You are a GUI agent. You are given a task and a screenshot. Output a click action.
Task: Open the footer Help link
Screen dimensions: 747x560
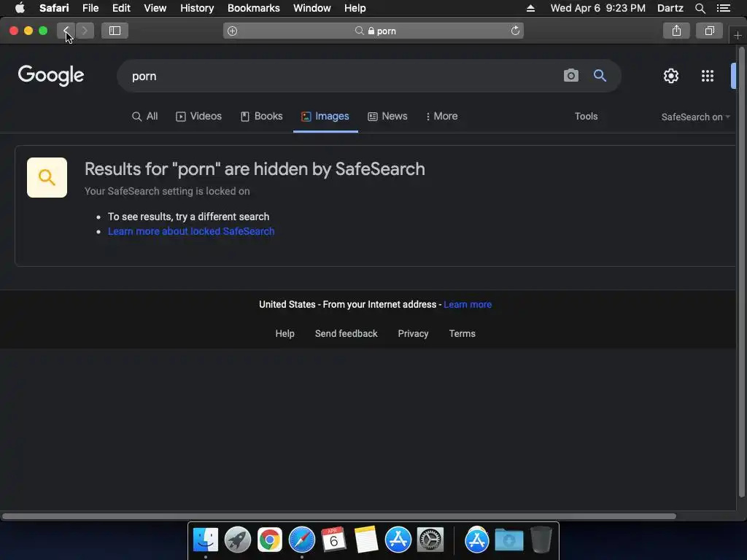coord(285,334)
